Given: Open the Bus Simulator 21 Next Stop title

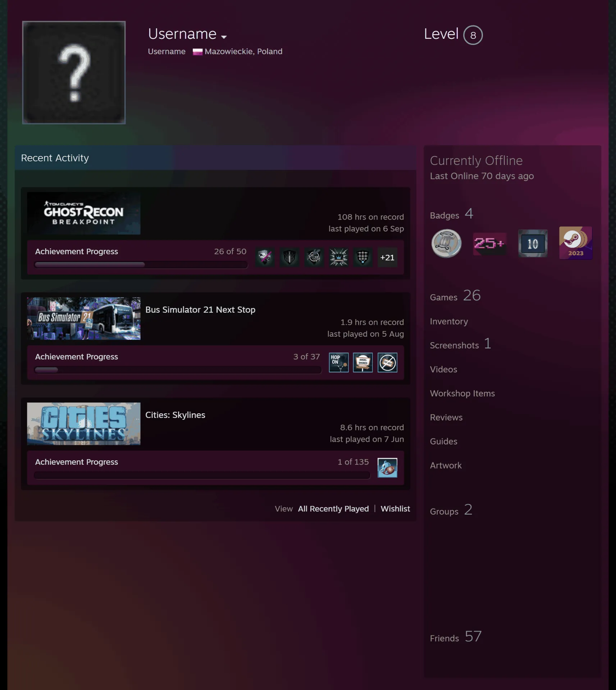Looking at the screenshot, I should coord(200,310).
